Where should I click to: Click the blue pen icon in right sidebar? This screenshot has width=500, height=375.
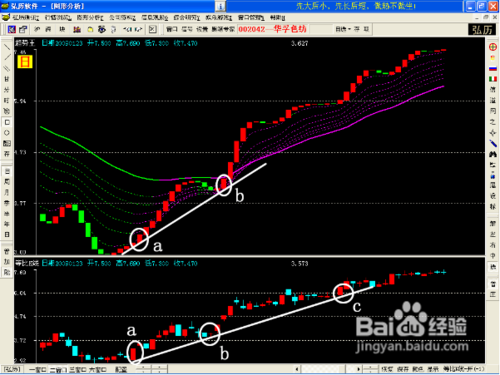493,143
